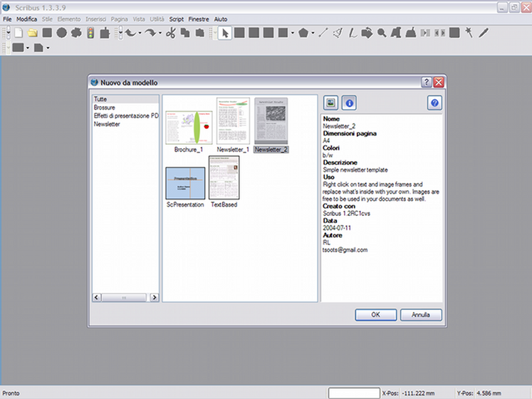Click the round Close document icon
532x399 pixels.
[61, 33]
